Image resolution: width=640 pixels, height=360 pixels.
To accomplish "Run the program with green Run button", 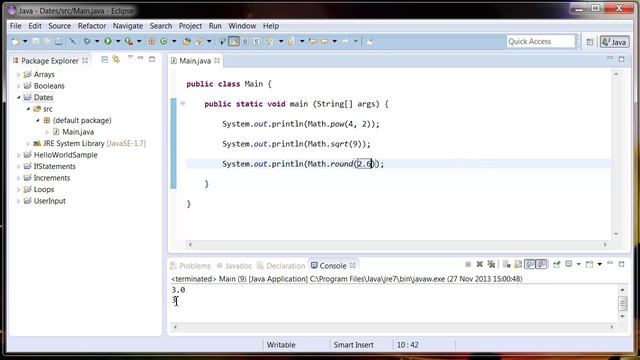I will point(108,41).
